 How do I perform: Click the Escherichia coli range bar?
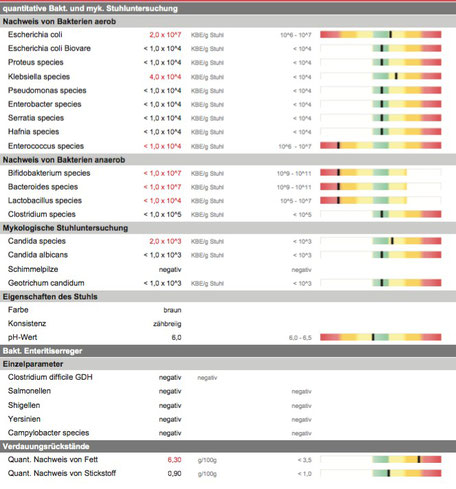click(x=381, y=34)
